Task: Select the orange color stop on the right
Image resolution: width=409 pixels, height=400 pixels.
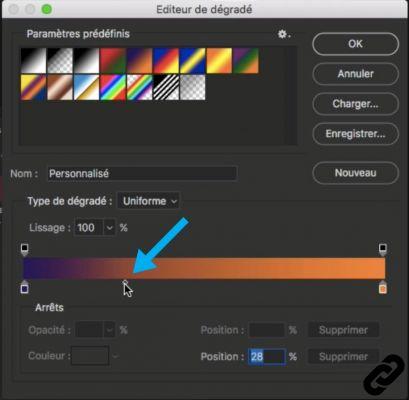Action: click(x=382, y=288)
